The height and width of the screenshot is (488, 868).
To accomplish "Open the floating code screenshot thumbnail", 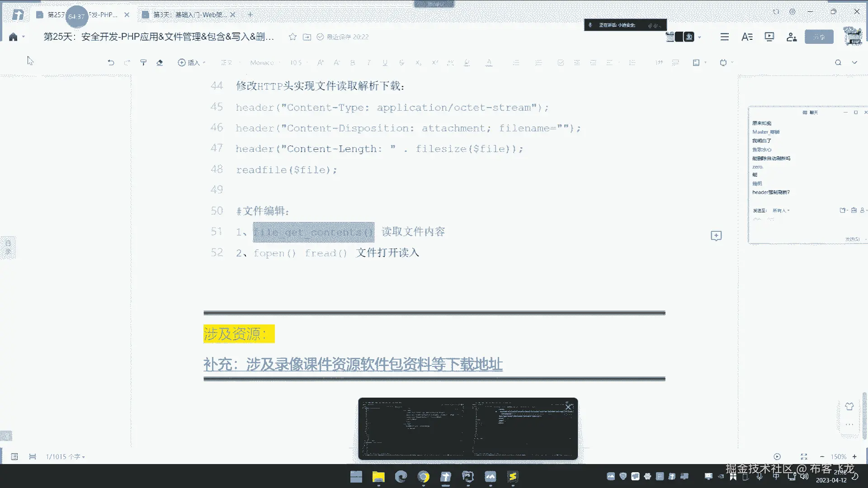I will click(x=467, y=428).
